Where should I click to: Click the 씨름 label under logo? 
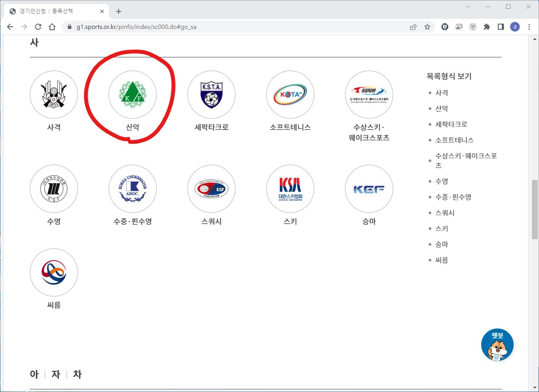point(54,305)
